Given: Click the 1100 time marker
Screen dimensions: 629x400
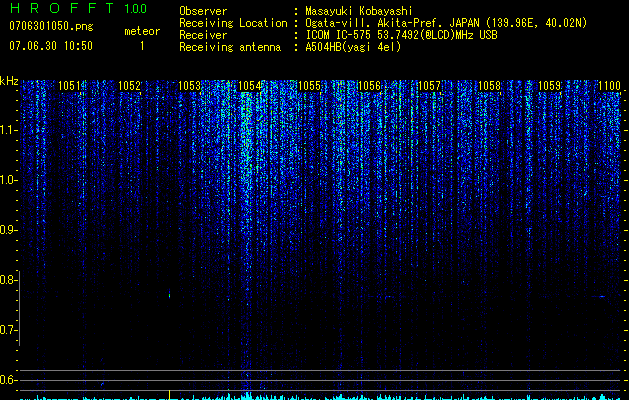Looking at the screenshot, I should tap(609, 85).
